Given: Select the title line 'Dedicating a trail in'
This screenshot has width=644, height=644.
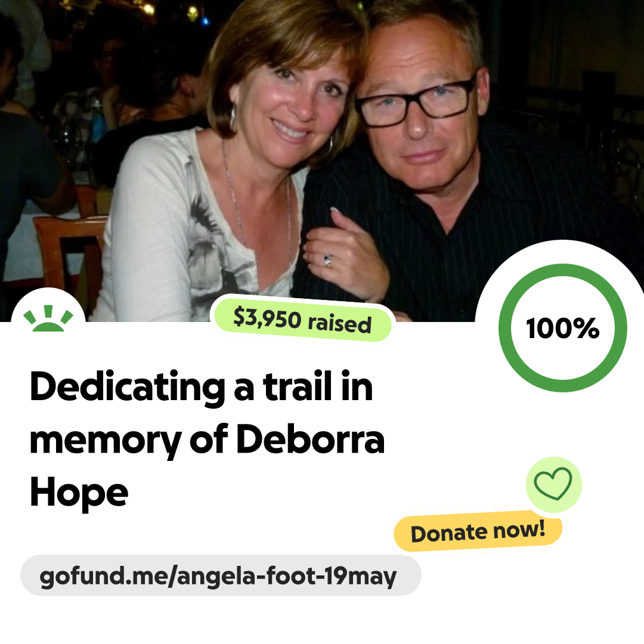Looking at the screenshot, I should (x=202, y=386).
